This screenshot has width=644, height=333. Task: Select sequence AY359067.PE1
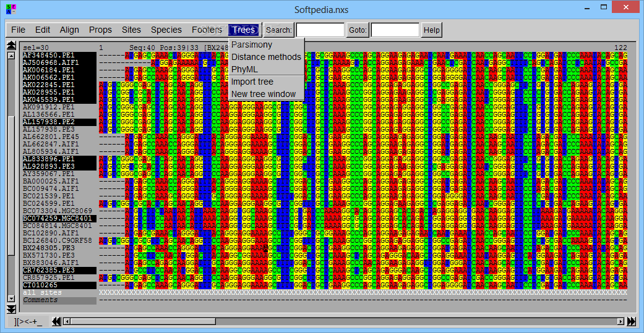coord(59,174)
